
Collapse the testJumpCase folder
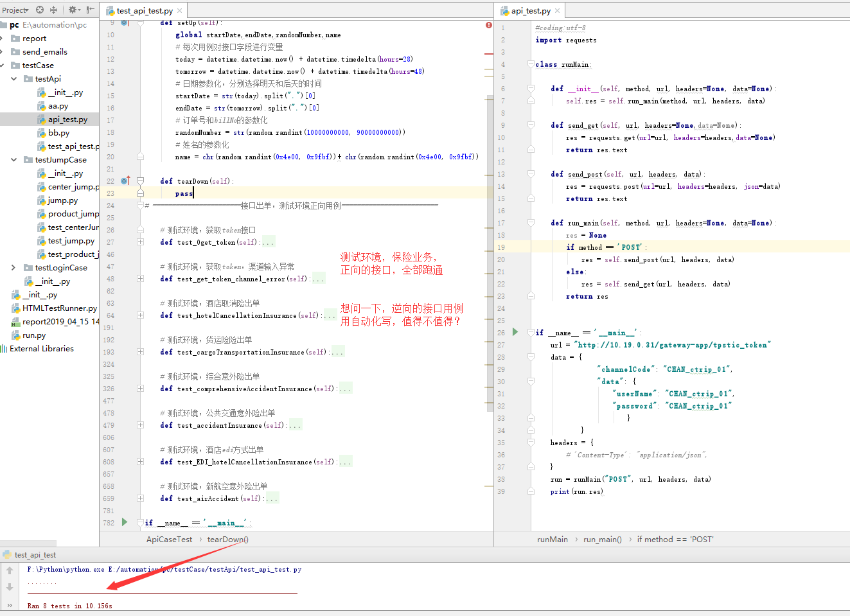(x=14, y=160)
